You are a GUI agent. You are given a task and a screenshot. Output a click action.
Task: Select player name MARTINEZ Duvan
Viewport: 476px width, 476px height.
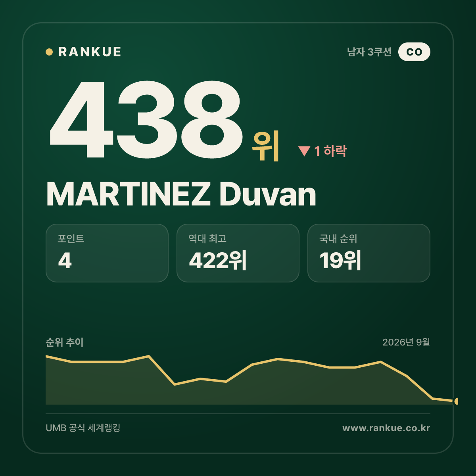coord(181,194)
